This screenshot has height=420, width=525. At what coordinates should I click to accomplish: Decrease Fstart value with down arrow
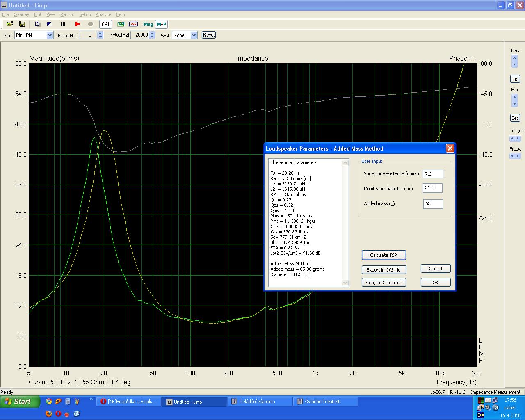click(100, 37)
